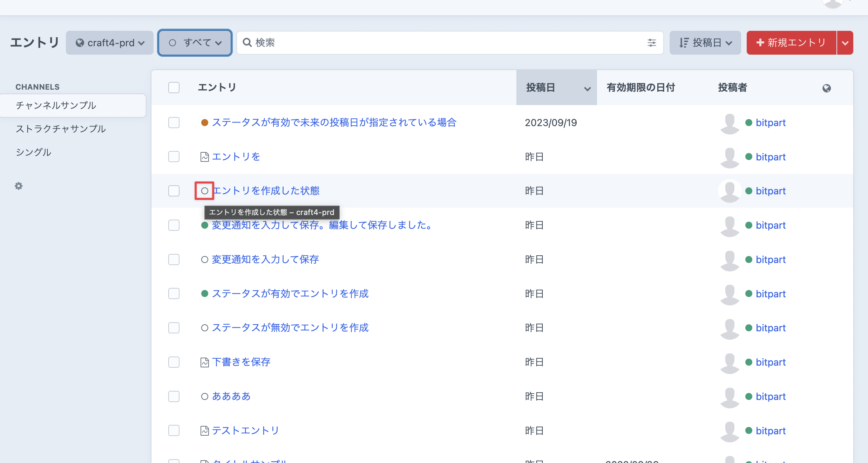Check the checkbox for ステータスが有効でエントリを作成
Screen dimensions: 868x463
(174, 293)
